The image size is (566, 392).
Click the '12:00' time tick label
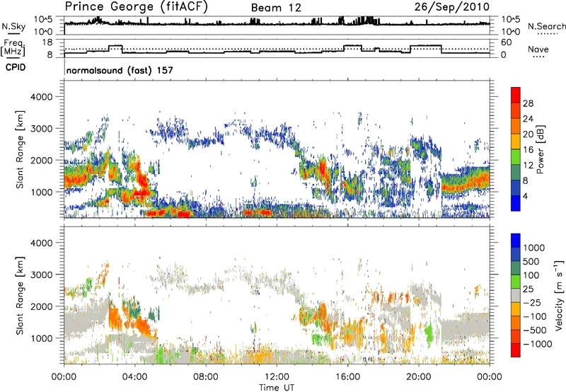coord(277,377)
